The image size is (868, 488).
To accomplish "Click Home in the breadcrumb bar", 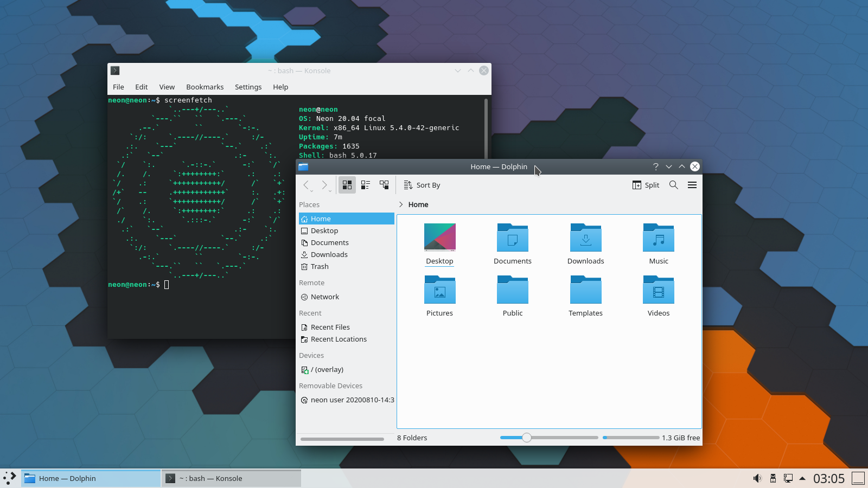I will pos(418,204).
